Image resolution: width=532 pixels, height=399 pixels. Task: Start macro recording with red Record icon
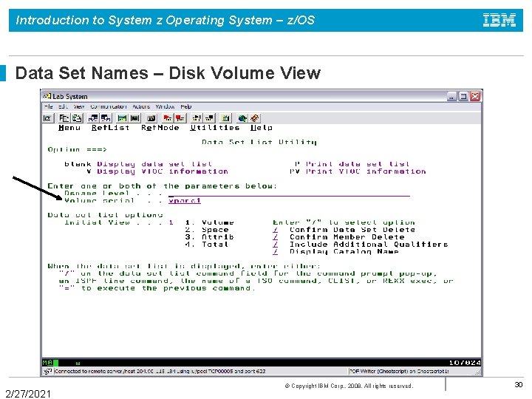167,118
